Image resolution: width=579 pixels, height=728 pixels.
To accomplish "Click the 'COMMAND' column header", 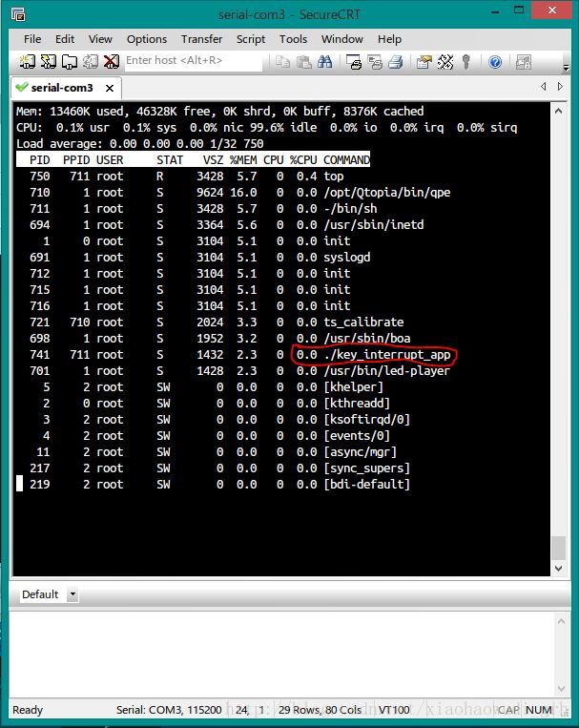I will (x=346, y=160).
